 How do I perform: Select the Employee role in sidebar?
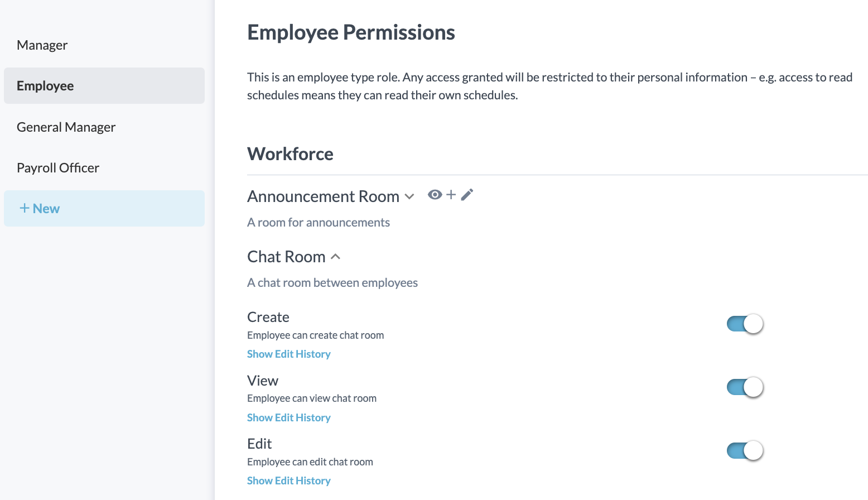point(45,86)
